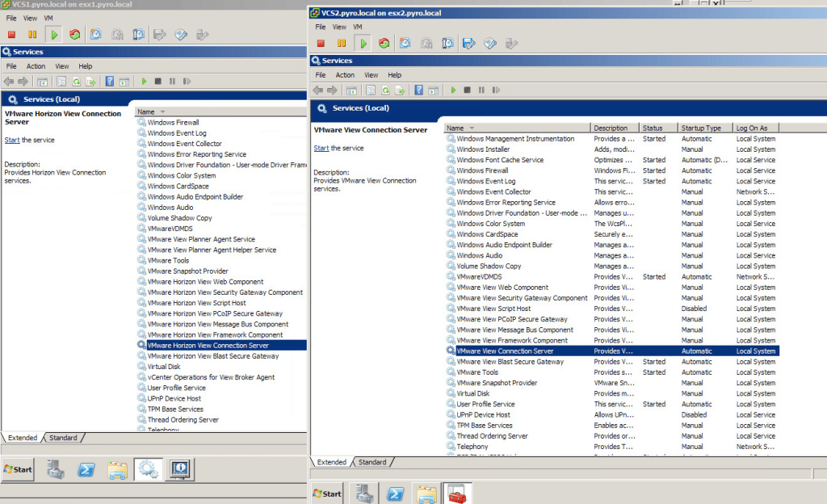Click the Windows Start button in VCS2 taskbar
This screenshot has height=504, width=827.
coord(327,493)
